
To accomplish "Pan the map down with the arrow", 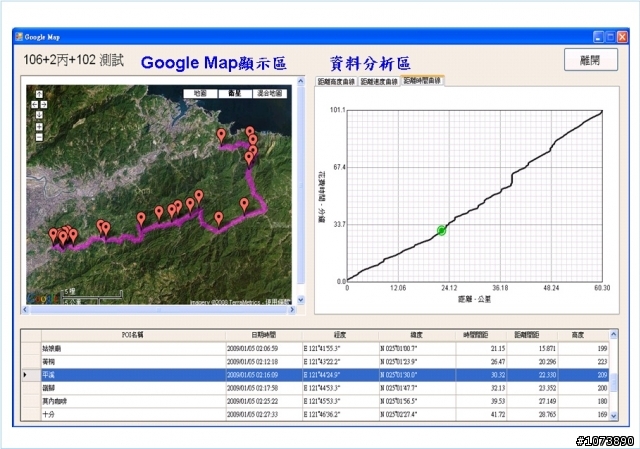I will click(x=39, y=115).
